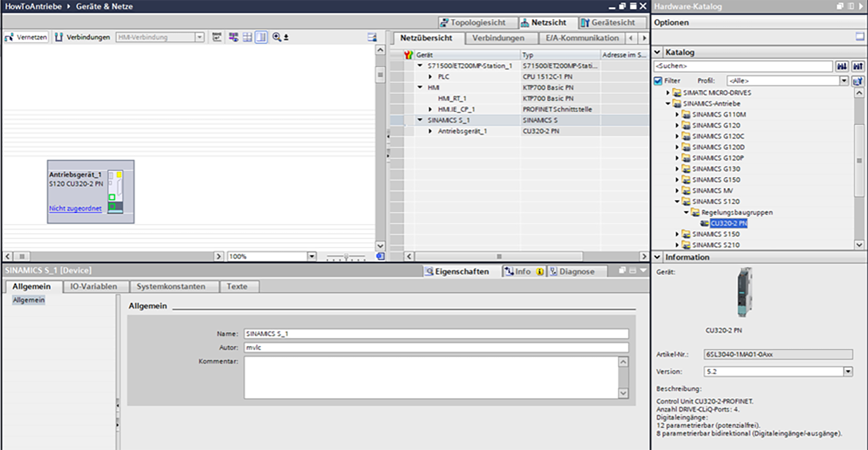Open the Profil dropdown
Viewport: 868px width, 450px height.
tap(844, 81)
